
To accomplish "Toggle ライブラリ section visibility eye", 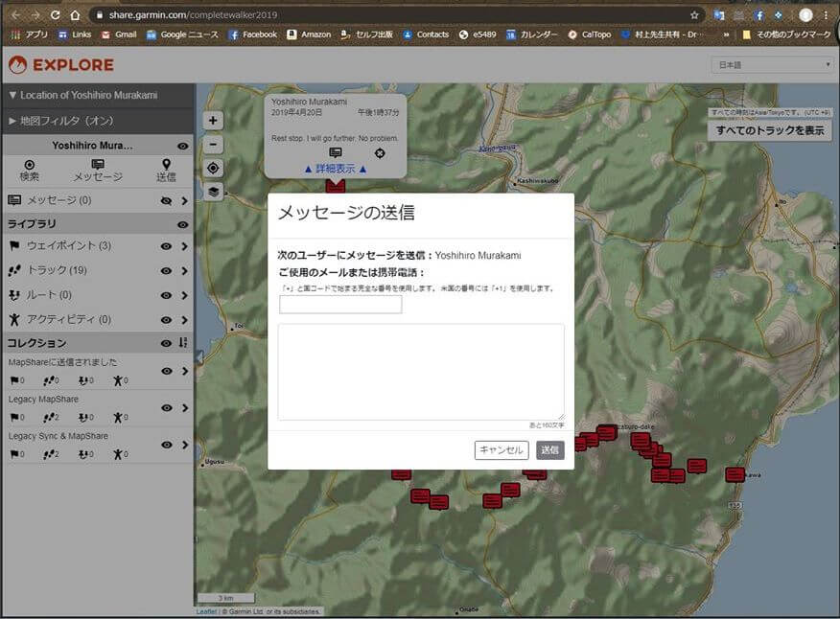I will [183, 224].
